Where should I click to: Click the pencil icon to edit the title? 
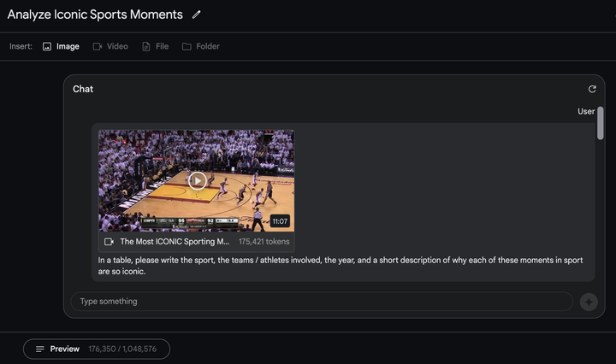click(x=197, y=15)
